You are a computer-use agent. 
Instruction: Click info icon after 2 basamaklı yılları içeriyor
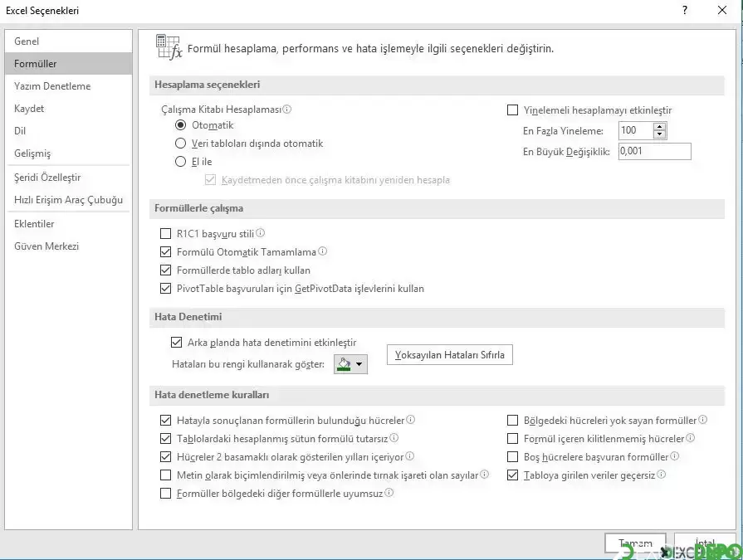click(409, 455)
